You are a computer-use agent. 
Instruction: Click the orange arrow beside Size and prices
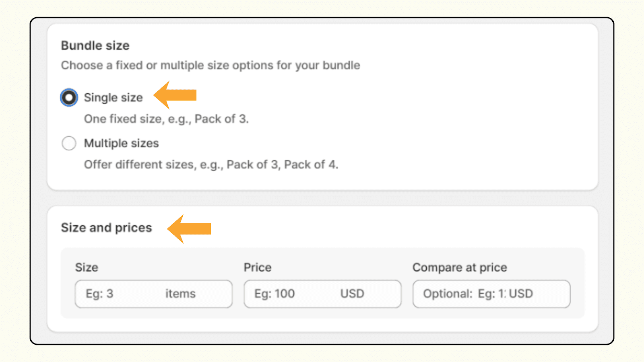point(189,229)
